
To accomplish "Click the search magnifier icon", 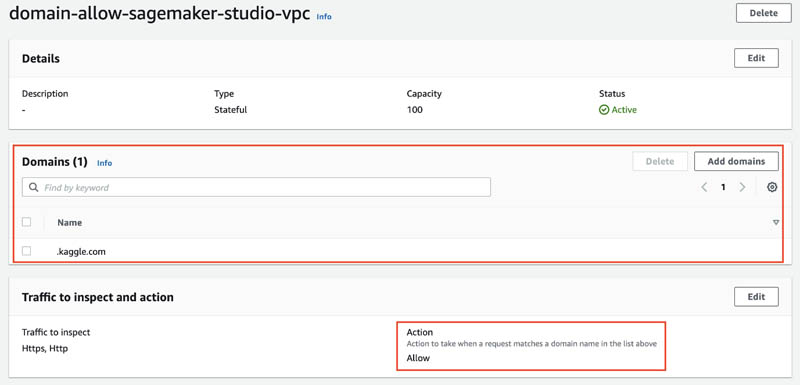I will click(x=34, y=187).
